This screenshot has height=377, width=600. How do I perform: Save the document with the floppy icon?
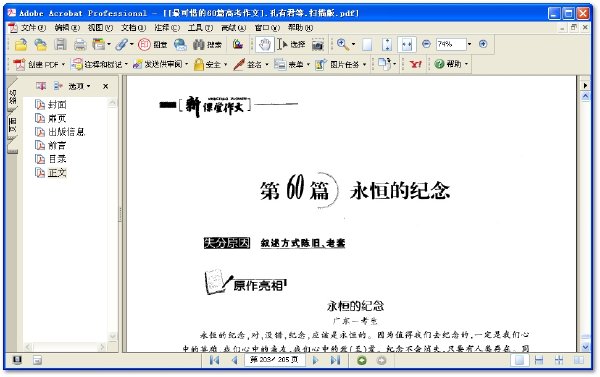[x=60, y=45]
